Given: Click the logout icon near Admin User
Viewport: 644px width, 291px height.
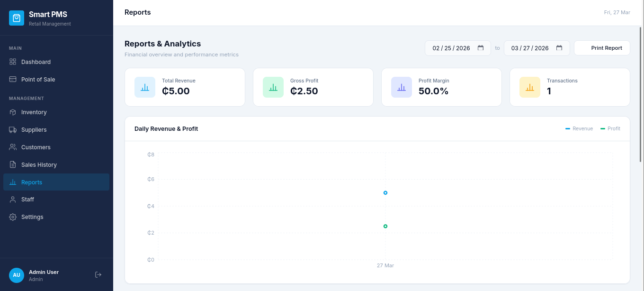Looking at the screenshot, I should 98,274.
